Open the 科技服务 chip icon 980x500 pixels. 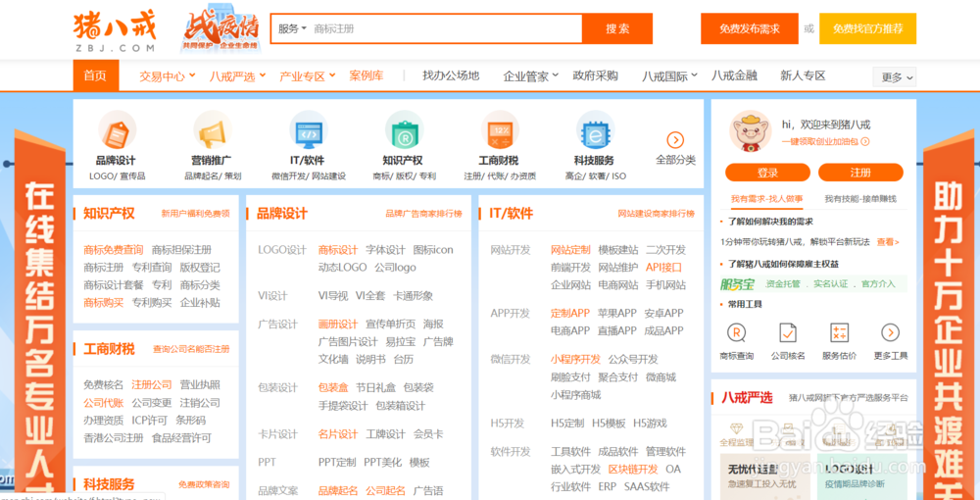[x=595, y=131]
